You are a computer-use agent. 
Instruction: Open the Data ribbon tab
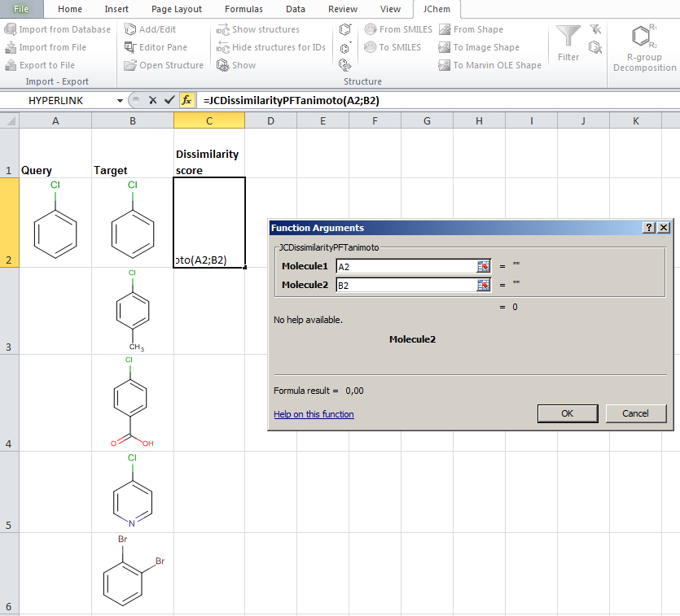coord(296,9)
